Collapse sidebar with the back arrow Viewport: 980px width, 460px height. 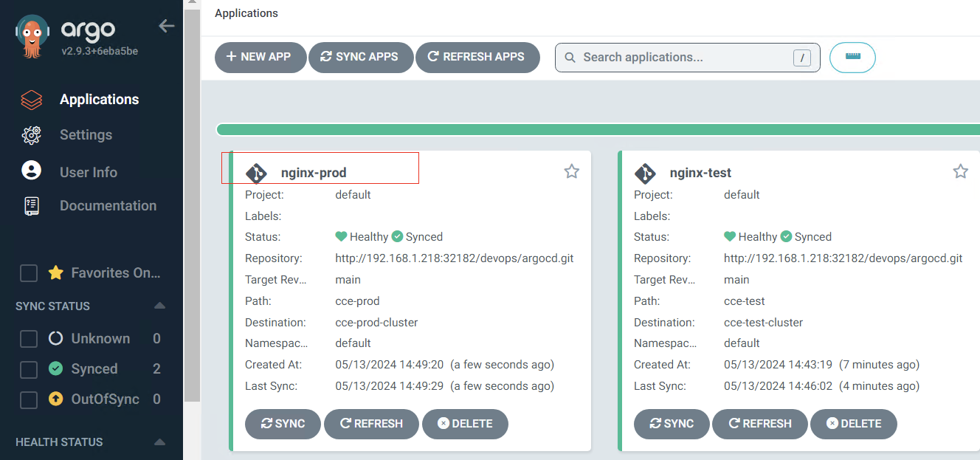(x=167, y=26)
